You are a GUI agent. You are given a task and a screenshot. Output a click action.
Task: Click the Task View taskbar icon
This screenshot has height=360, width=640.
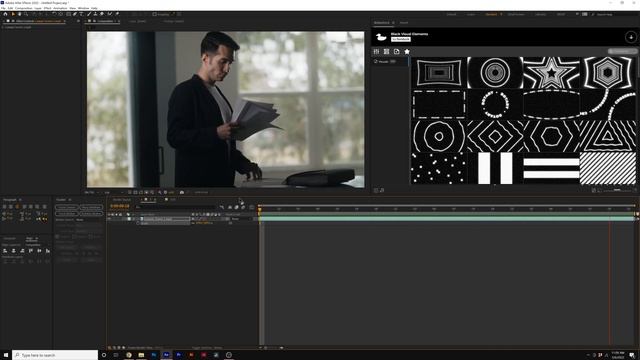pos(116,355)
